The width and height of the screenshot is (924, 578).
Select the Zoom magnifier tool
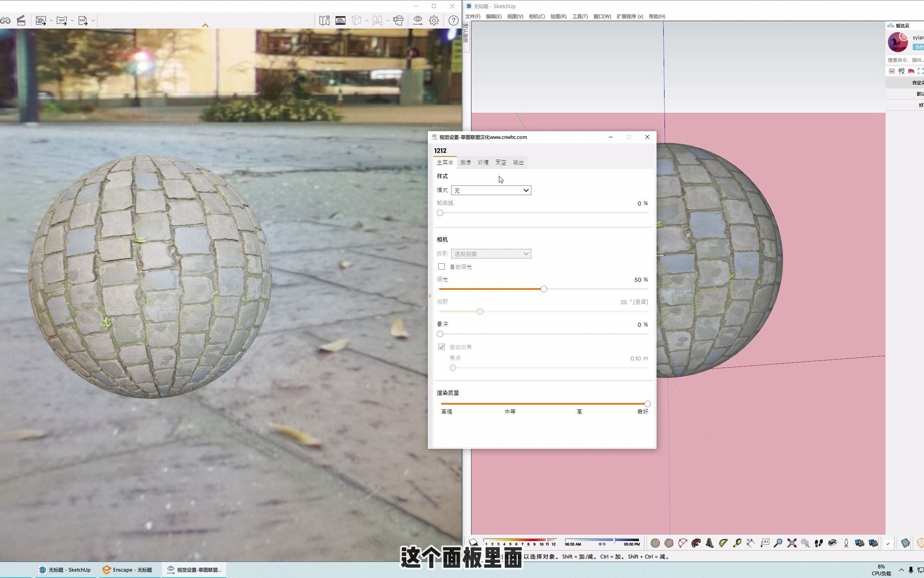tap(778, 543)
